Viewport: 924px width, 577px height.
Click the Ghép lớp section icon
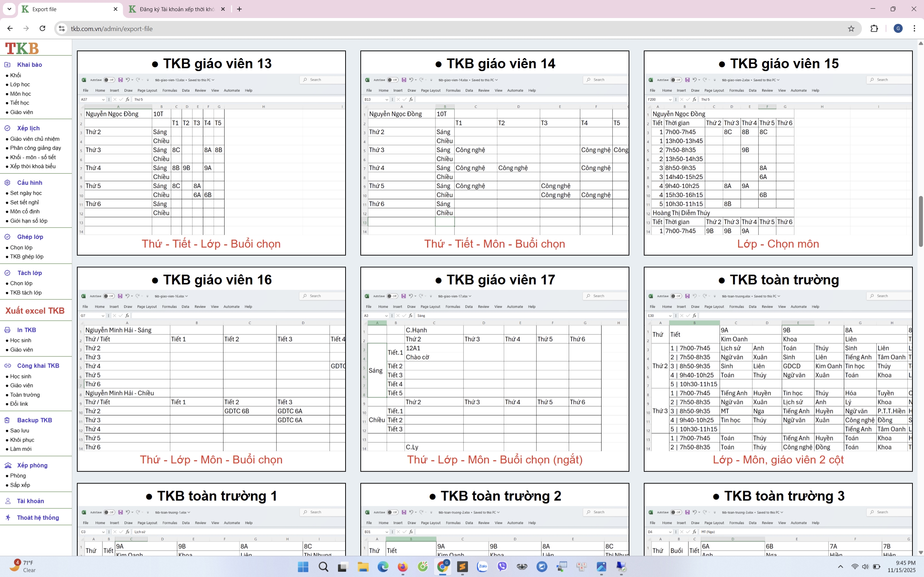click(x=7, y=237)
